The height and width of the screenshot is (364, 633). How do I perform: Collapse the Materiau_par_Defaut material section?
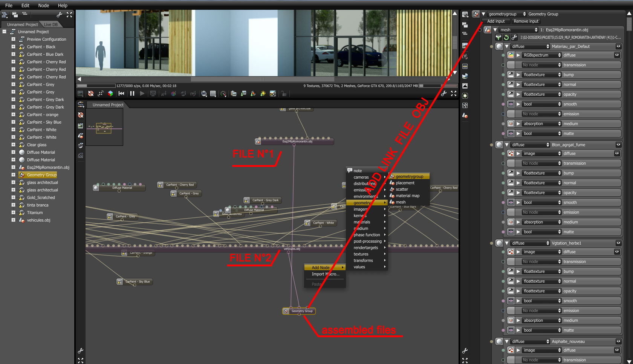pos(507,46)
